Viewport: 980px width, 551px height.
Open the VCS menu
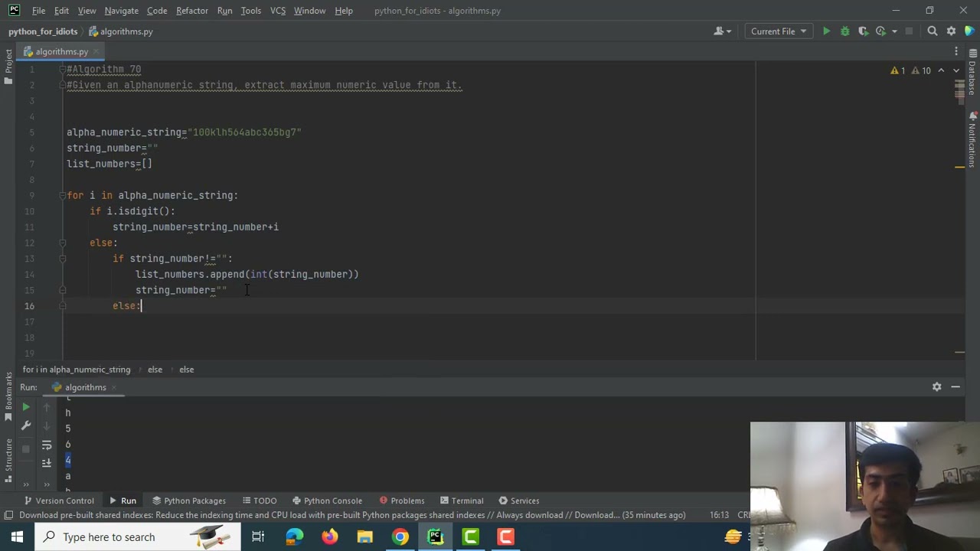click(x=278, y=11)
